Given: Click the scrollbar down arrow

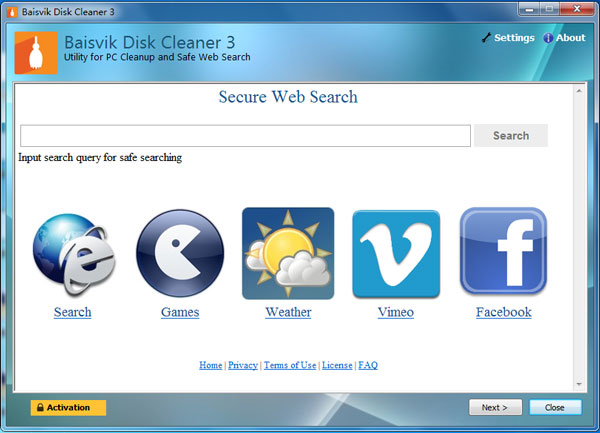Looking at the screenshot, I should tap(577, 384).
